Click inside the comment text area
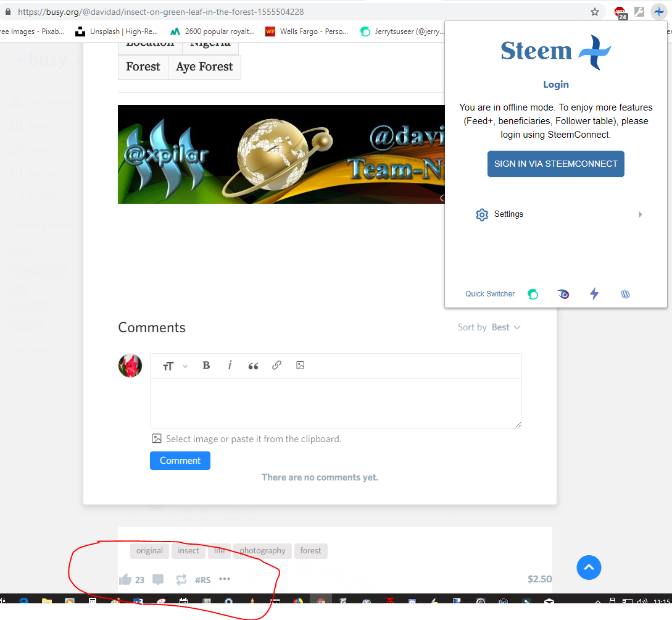This screenshot has width=672, height=620. 336,403
